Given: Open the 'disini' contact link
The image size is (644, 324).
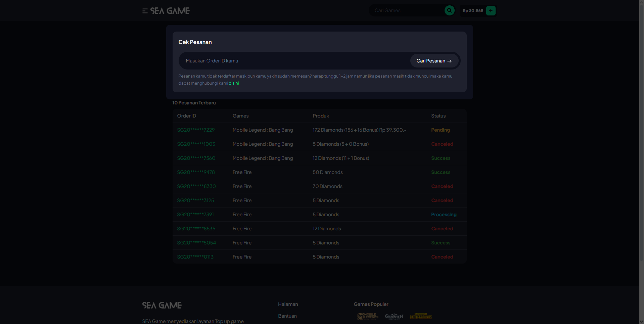Looking at the screenshot, I should click(x=234, y=83).
